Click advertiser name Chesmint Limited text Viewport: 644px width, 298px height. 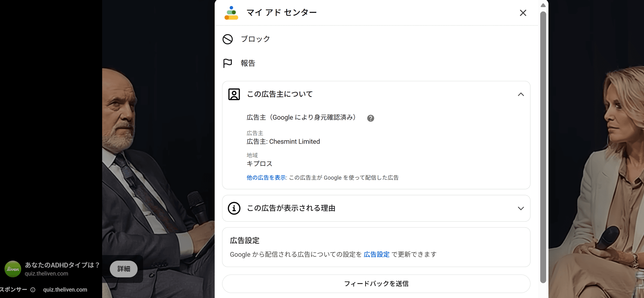[294, 142]
